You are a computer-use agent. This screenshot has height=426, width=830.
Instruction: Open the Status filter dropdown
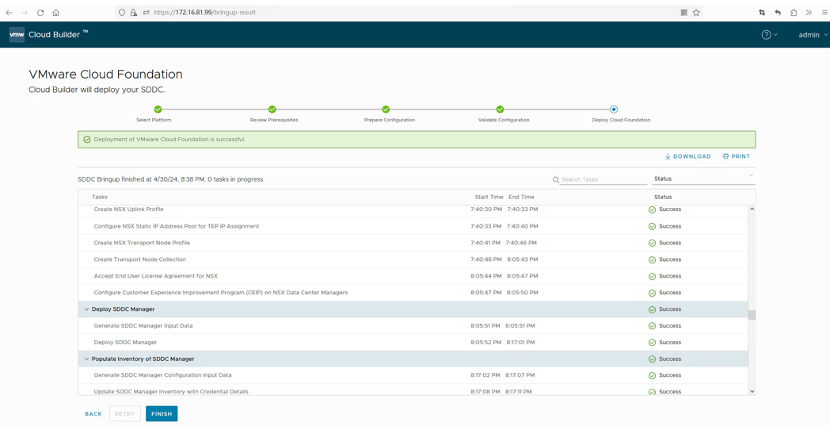[x=702, y=179]
